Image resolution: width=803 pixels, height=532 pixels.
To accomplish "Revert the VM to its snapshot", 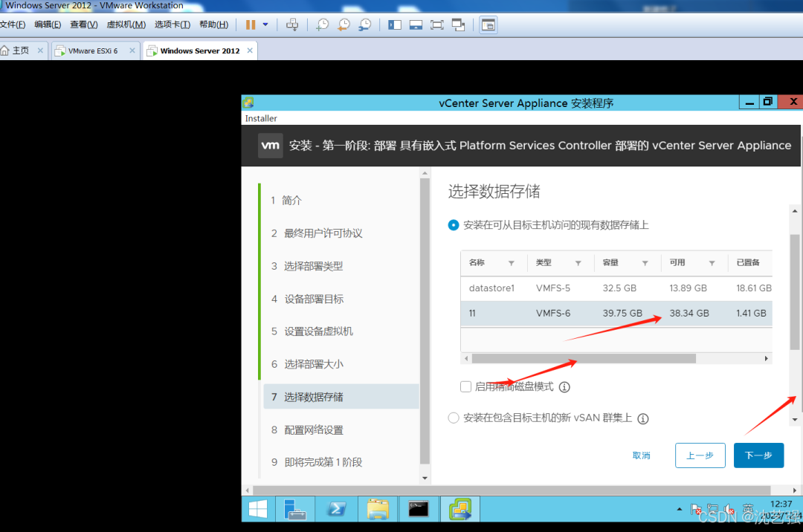I will [344, 25].
